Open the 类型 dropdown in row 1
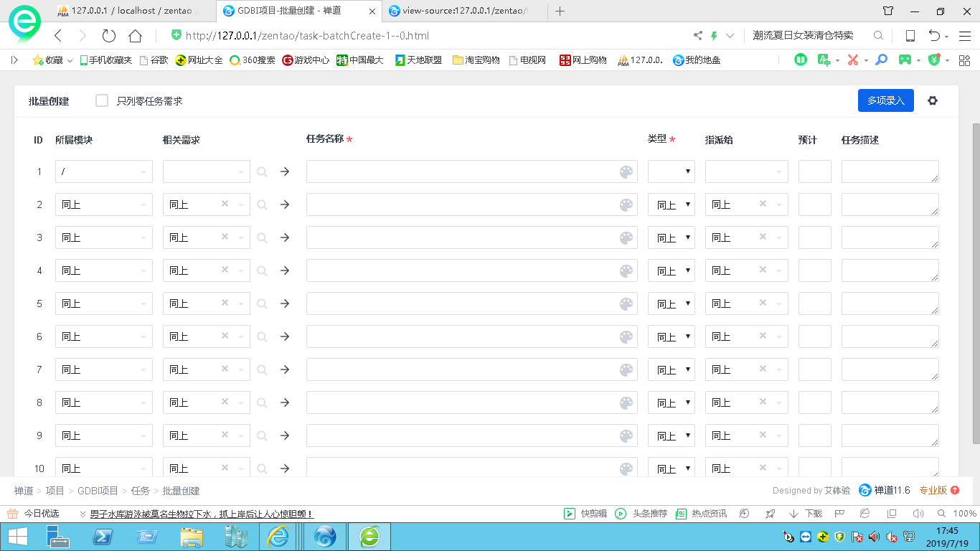 point(672,171)
